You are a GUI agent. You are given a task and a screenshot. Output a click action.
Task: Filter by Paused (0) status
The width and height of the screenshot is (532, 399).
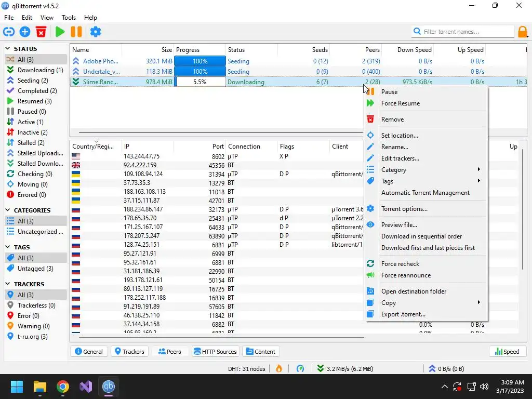tap(36, 112)
